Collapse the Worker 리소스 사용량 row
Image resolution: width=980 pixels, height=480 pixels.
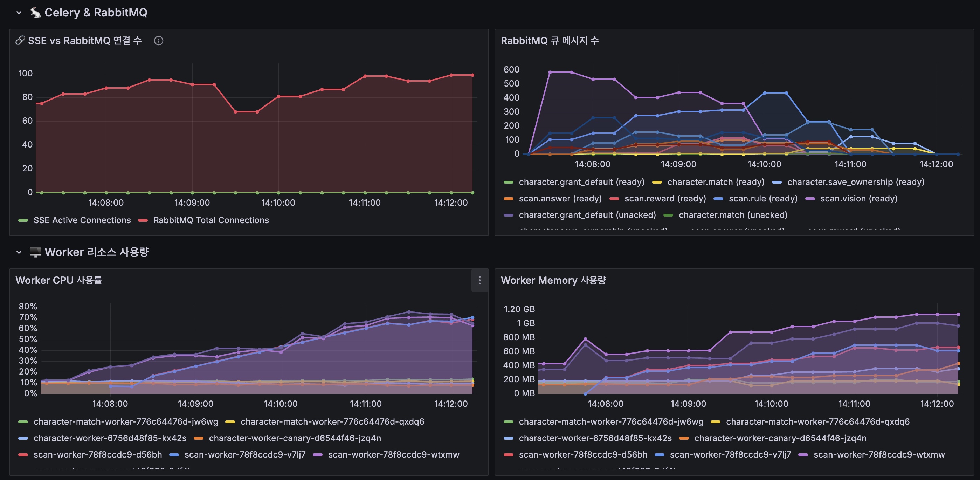[x=19, y=252]
